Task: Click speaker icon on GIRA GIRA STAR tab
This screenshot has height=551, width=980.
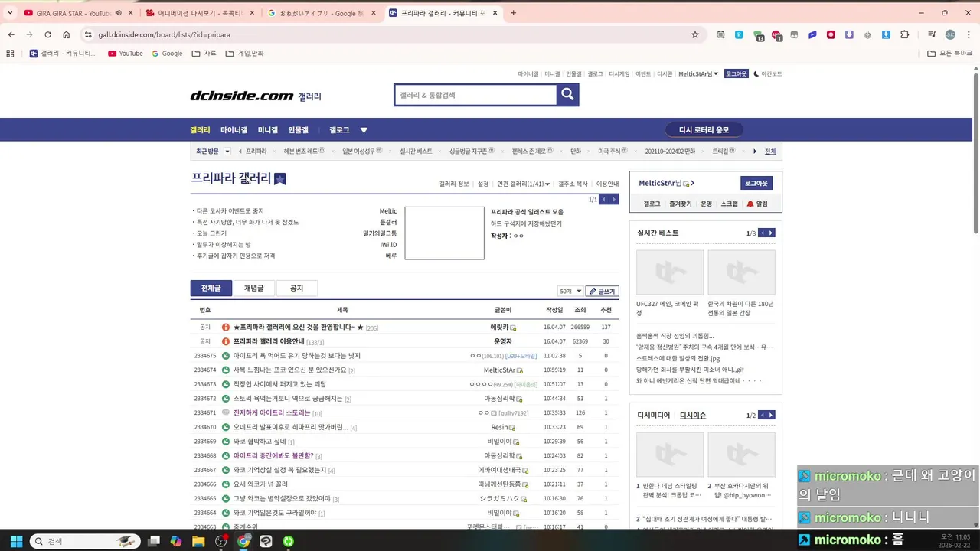Action: coord(118,13)
